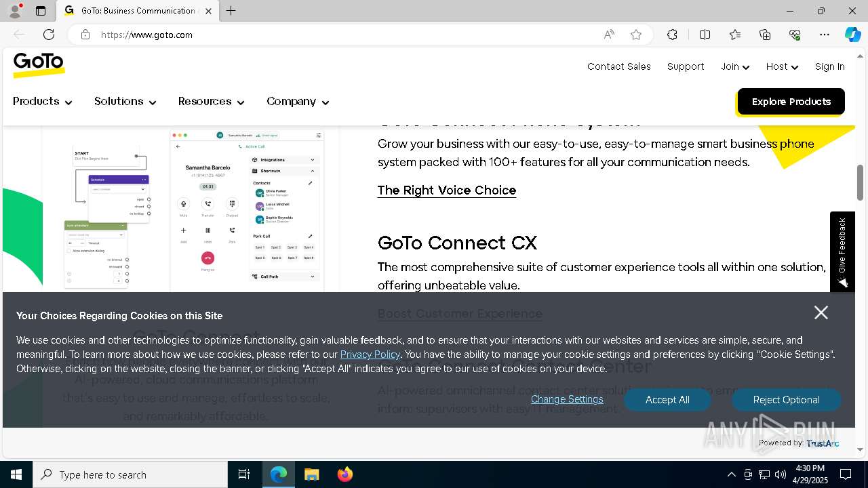The image size is (868, 488).
Task: Close the GoTo browser tab
Action: (208, 11)
